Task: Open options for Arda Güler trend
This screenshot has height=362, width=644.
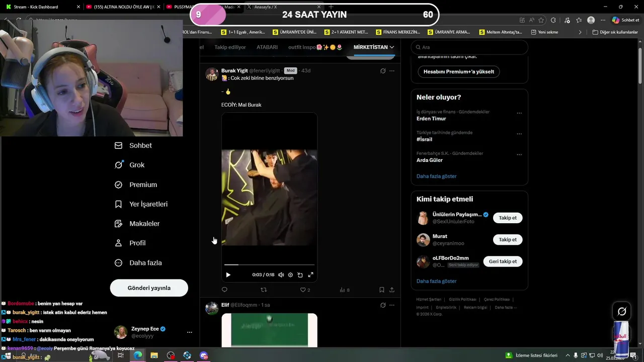Action: 519,155
